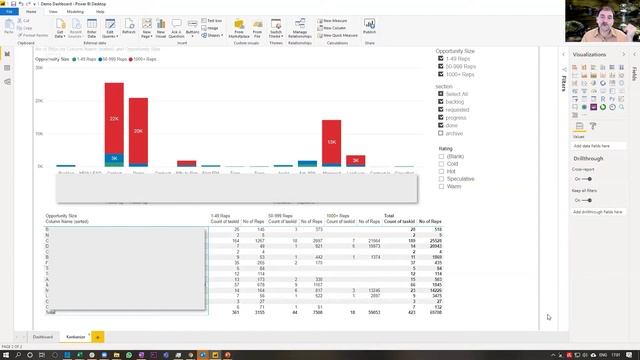Toggle the 50-999 Reps checkbox
640x360 pixels.
point(441,66)
